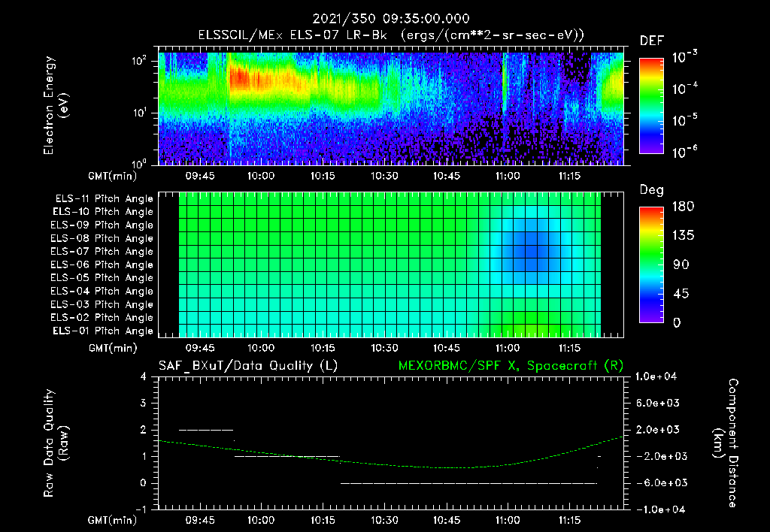This screenshot has height=532, width=770.
Task: Click the white quality level 2 line segment
Action: 206,430
